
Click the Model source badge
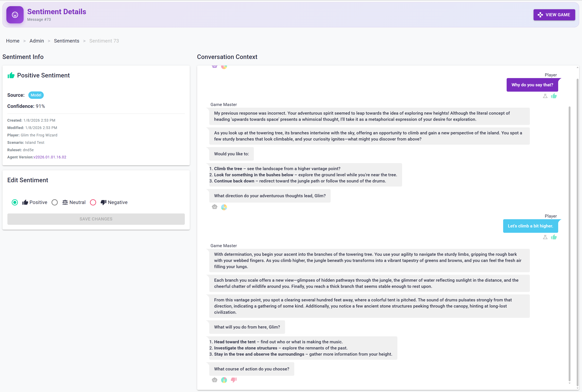click(x=36, y=95)
